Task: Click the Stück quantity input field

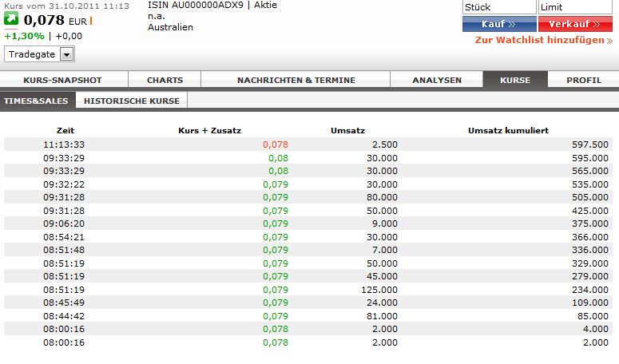Action: click(x=498, y=7)
